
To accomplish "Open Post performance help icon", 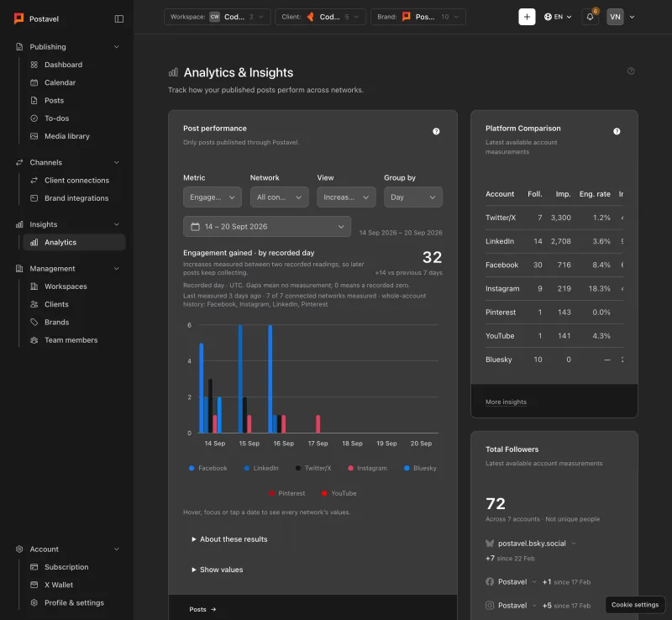I will (x=436, y=132).
